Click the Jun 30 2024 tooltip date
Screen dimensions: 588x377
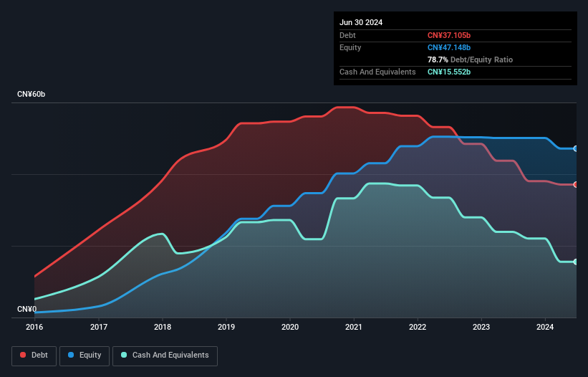[361, 22]
